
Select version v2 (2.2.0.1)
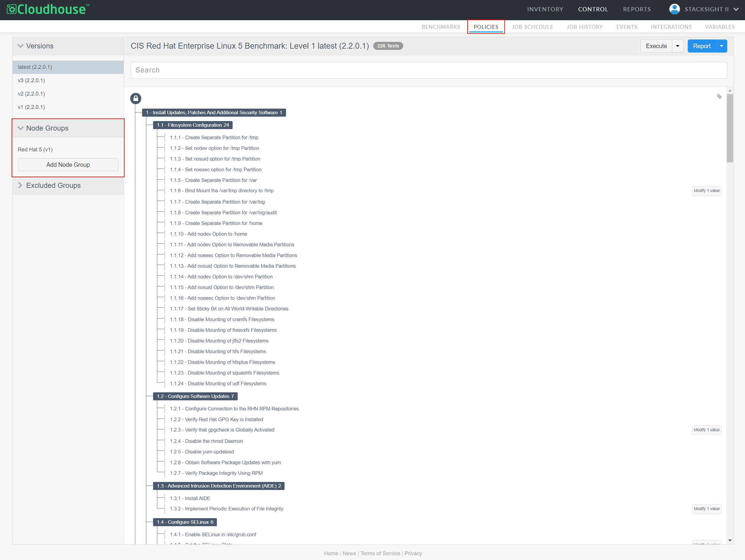pos(68,94)
